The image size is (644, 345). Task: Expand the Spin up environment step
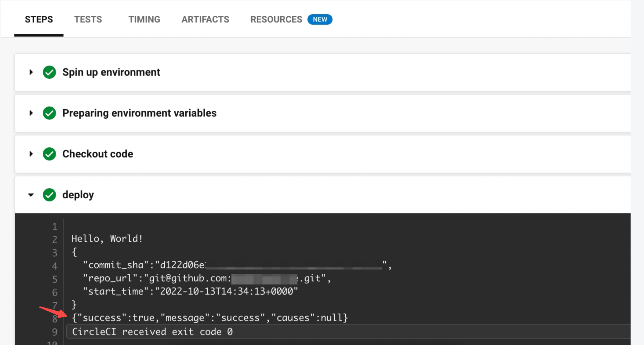pyautogui.click(x=31, y=72)
